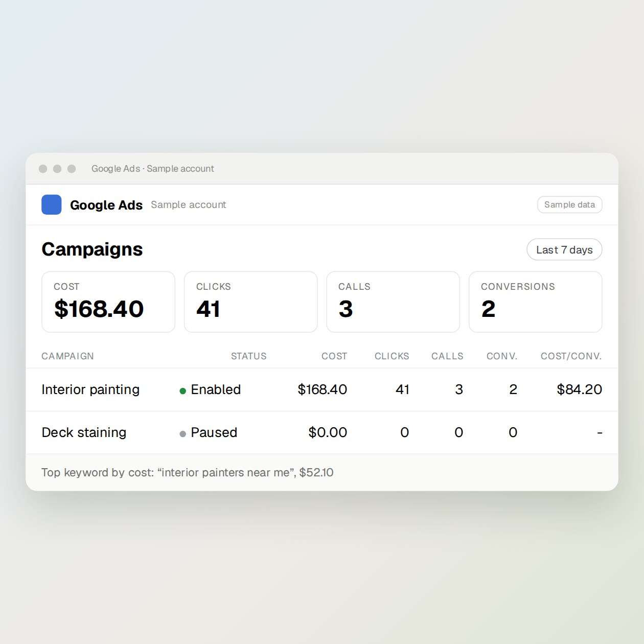The image size is (644, 644).
Task: Click the green Enabled status dot
Action: (182, 391)
